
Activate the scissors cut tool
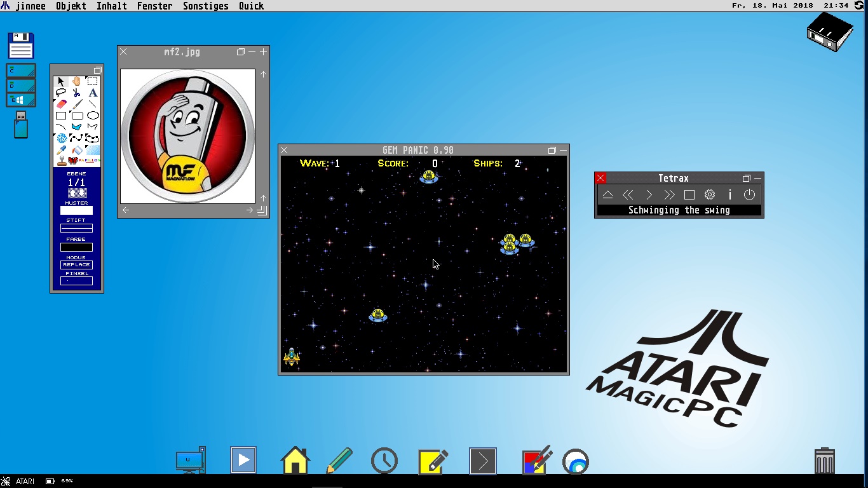click(x=77, y=93)
